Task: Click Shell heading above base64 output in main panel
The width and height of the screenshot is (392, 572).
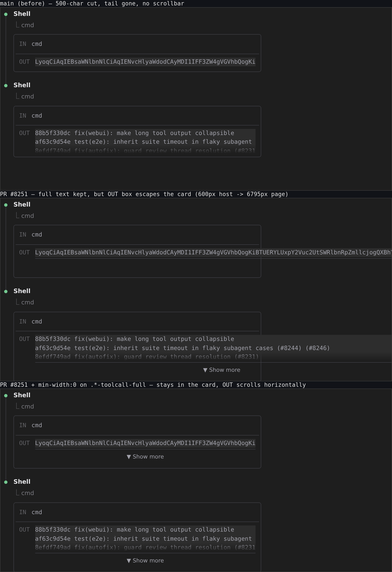Action: point(22,14)
